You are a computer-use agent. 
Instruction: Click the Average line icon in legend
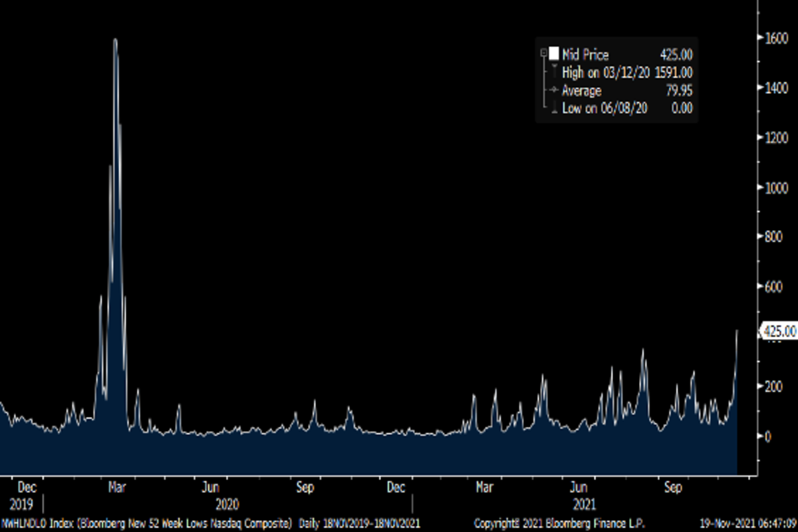pyautogui.click(x=553, y=90)
